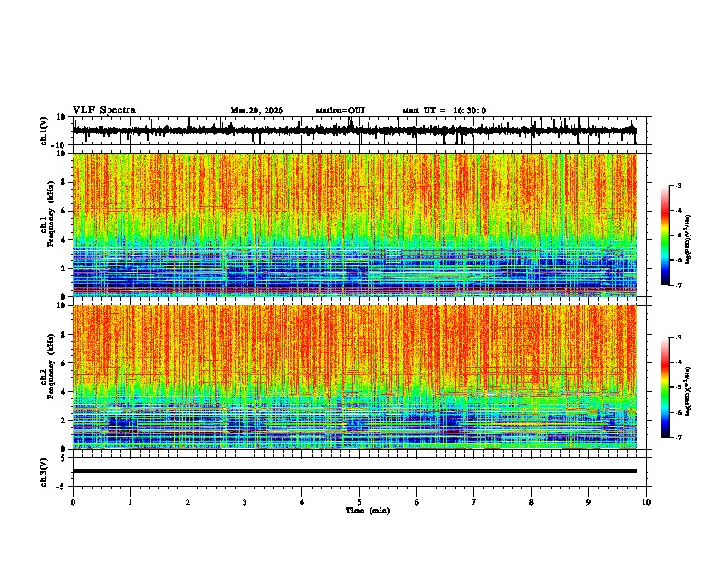
Task: Click inside the ch.1 spectrogram panel
Action: click(x=354, y=224)
